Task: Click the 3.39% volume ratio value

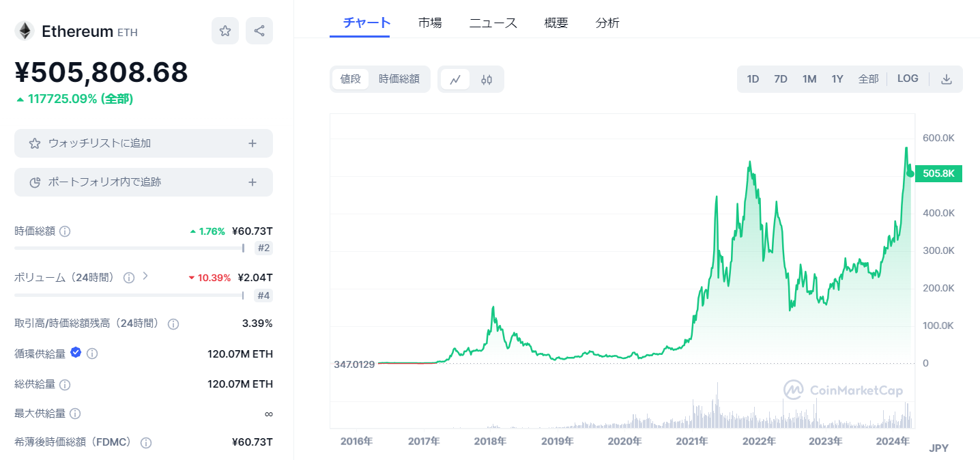Action: (x=257, y=323)
